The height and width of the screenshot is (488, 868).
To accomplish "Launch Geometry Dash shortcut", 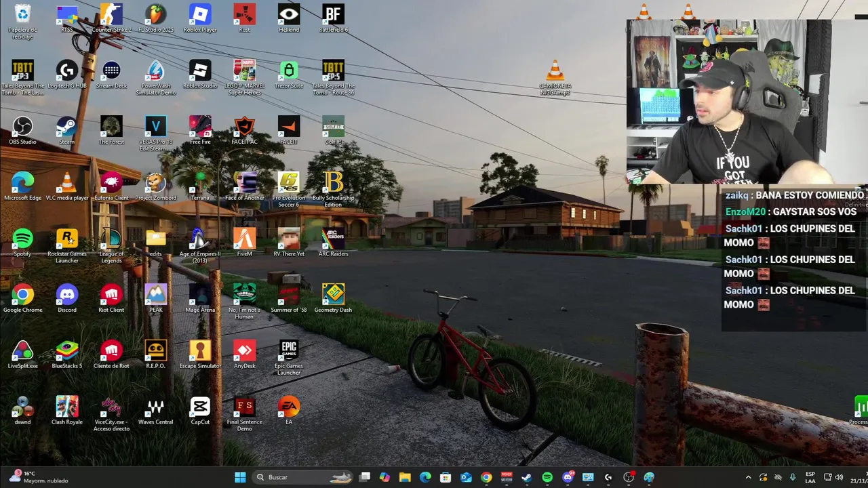I will [333, 300].
